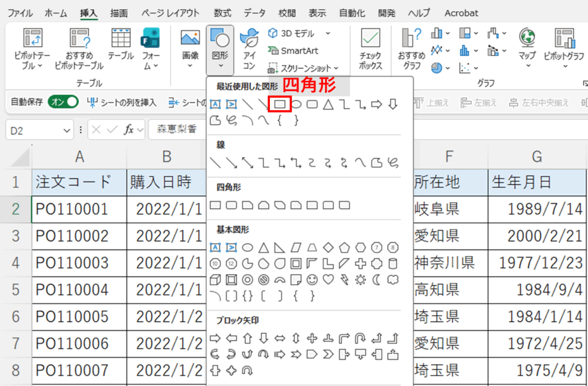
Task: Select the crescent moon shape
Action: coord(377,280)
